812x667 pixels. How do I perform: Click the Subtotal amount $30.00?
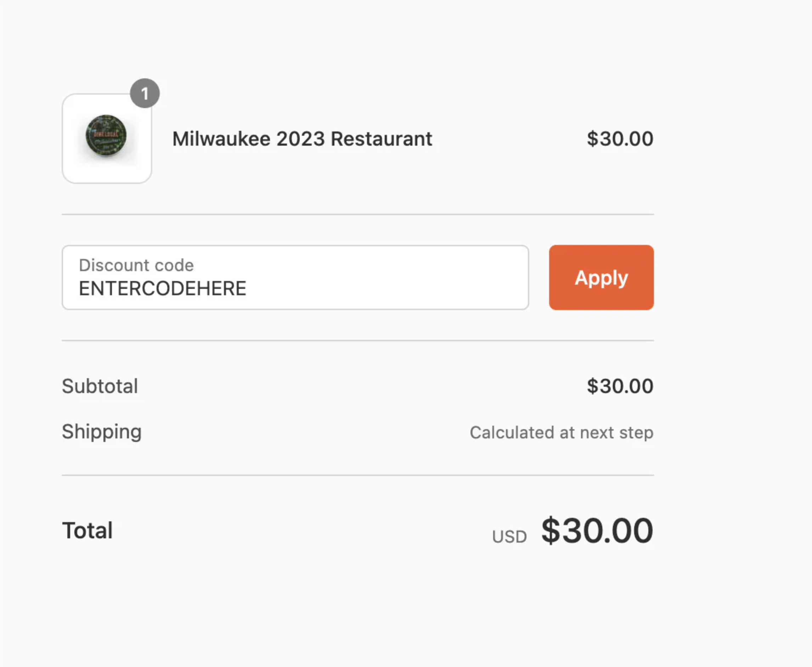[620, 386]
